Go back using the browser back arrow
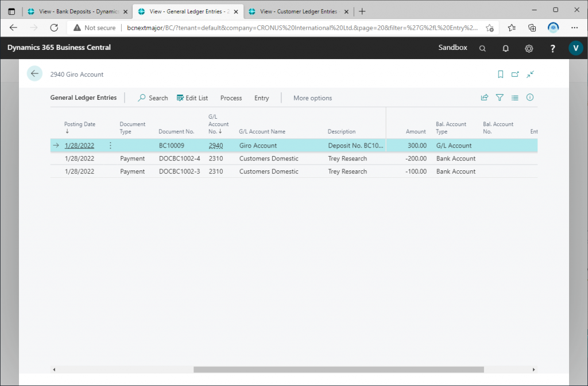The height and width of the screenshot is (386, 588). [x=14, y=28]
